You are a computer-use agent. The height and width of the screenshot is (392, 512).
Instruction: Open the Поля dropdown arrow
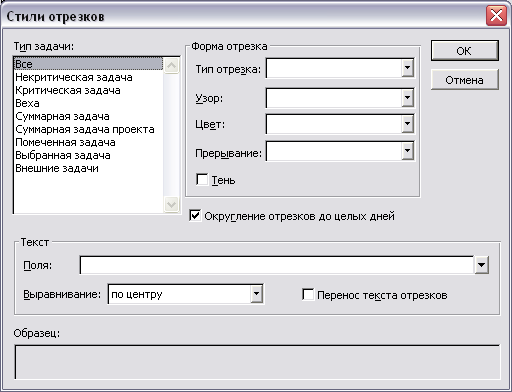(482, 265)
